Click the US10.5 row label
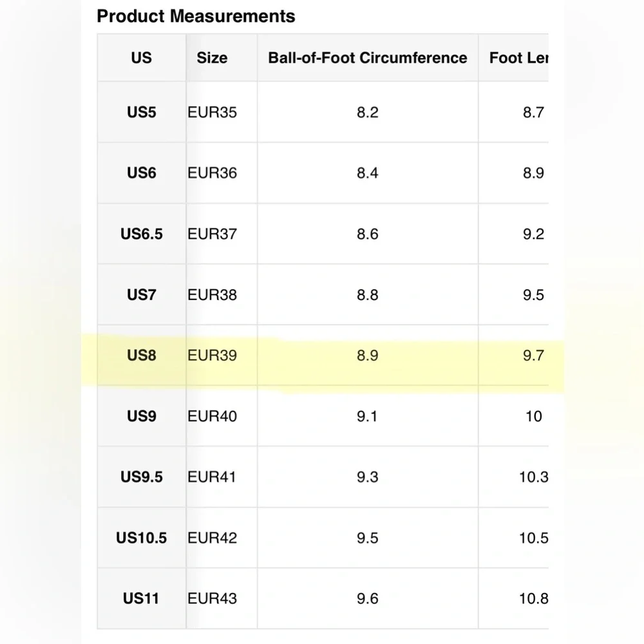644x644 pixels. 141,538
